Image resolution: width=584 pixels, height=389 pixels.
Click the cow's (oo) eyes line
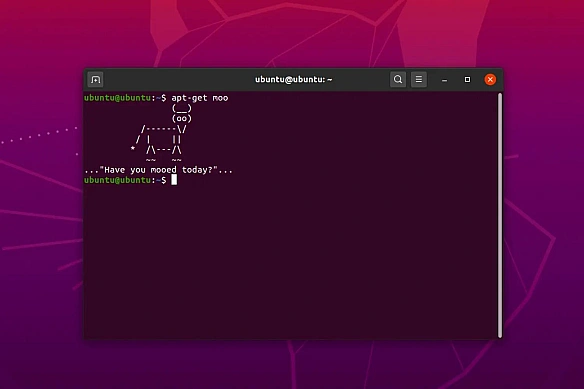click(181, 118)
